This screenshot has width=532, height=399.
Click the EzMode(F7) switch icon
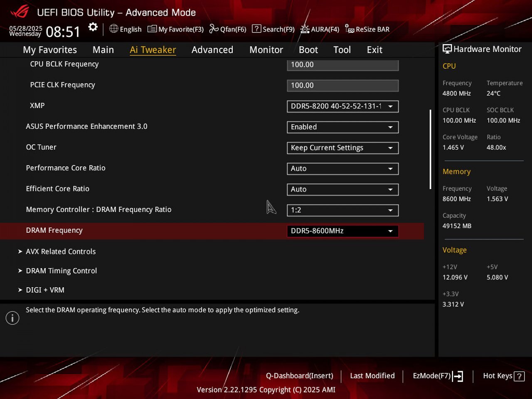(x=458, y=376)
